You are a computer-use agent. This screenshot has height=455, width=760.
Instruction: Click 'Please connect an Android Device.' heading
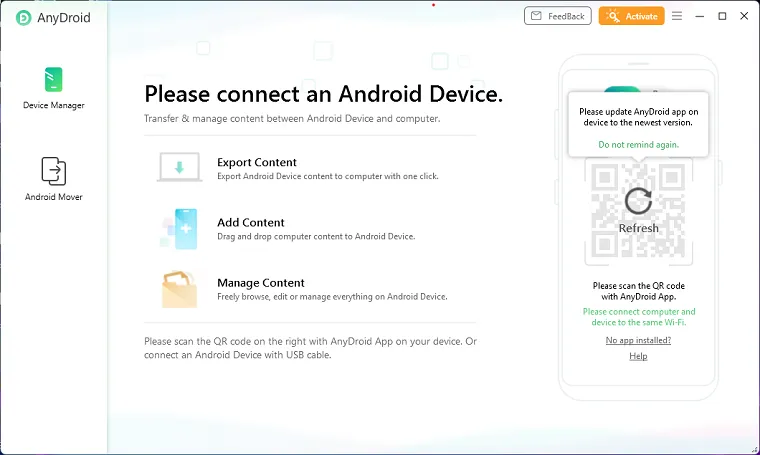pyautogui.click(x=324, y=94)
